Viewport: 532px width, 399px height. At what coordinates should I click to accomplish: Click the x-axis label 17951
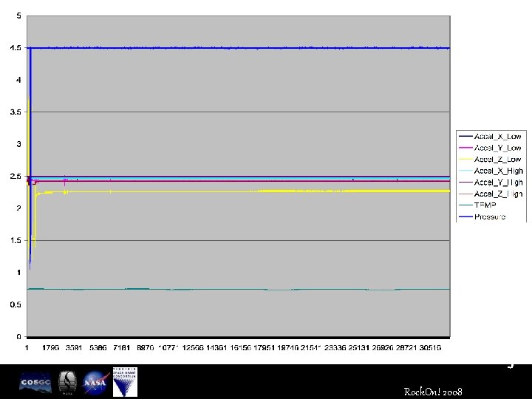click(264, 348)
